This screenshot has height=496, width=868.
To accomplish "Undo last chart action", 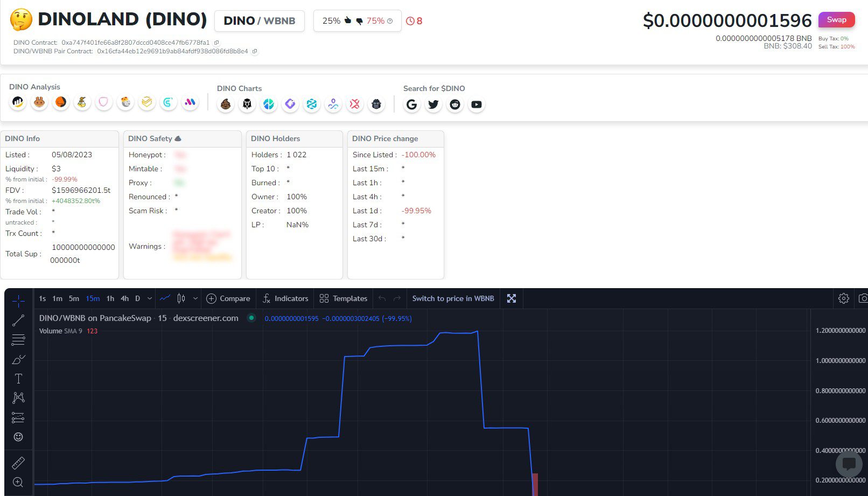I will tap(382, 298).
